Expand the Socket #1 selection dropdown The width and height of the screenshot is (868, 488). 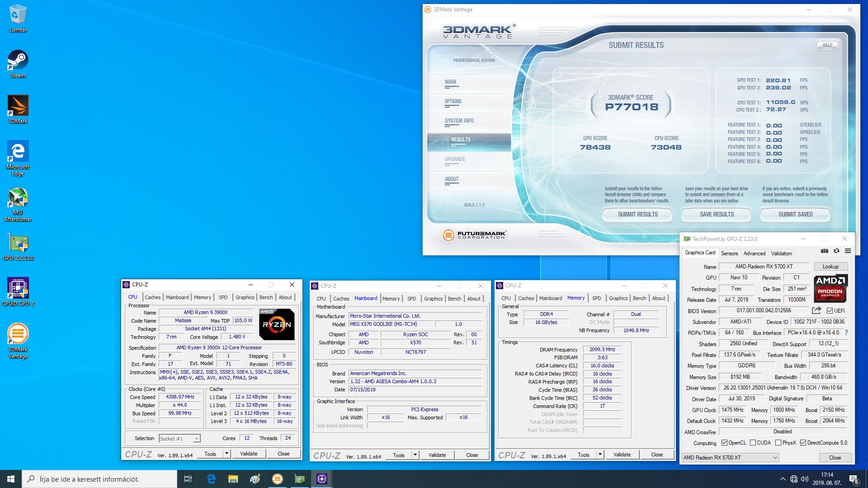(196, 439)
